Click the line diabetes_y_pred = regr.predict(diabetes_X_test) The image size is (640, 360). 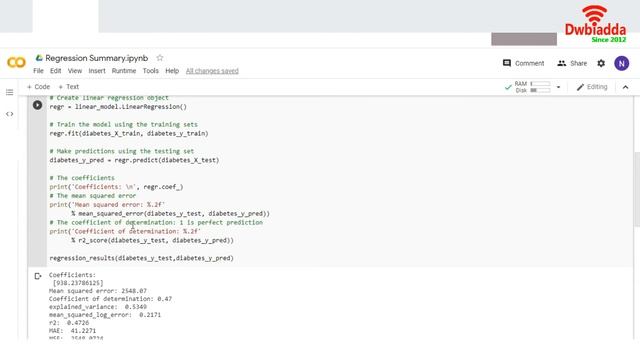coord(134,160)
